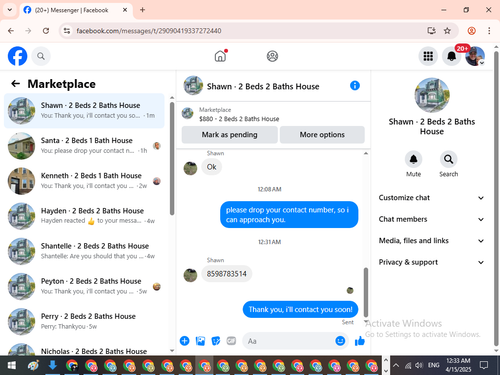Expand Media, files and links section
The height and width of the screenshot is (375, 500).
[x=431, y=241]
